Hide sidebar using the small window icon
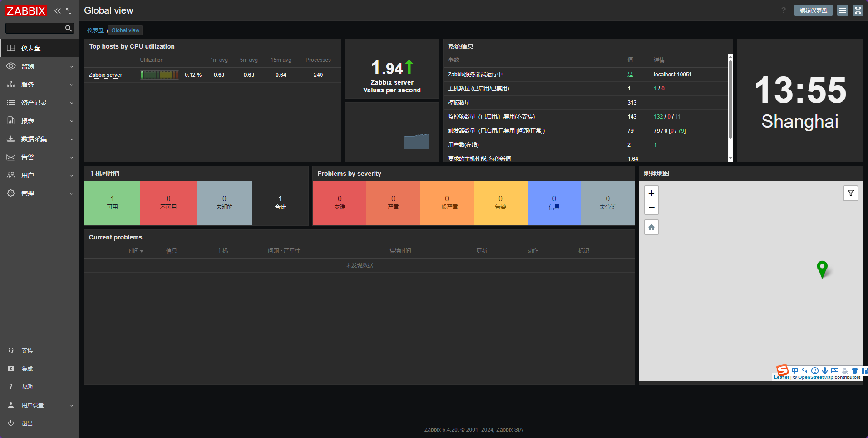Screen dimensions: 868x438 69,10
